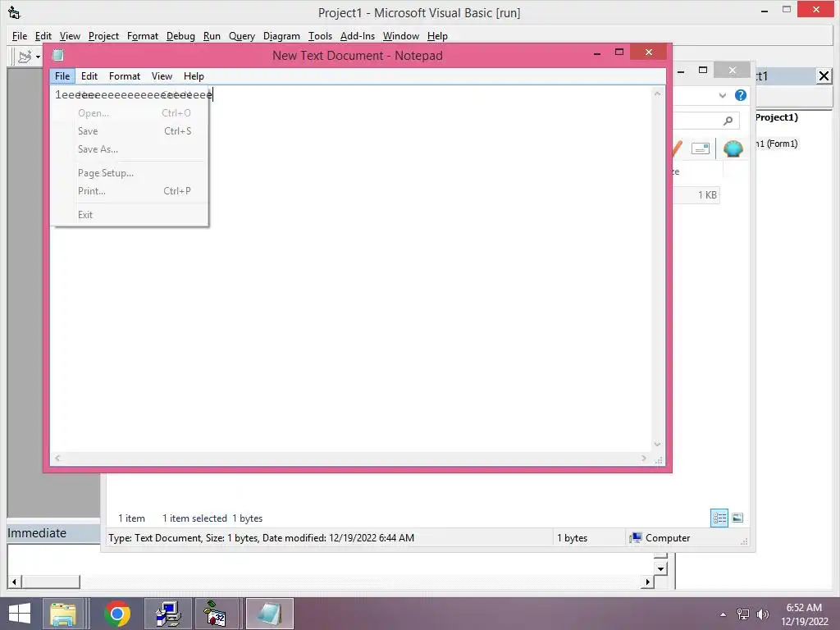Open the File menu in Notepad
The height and width of the screenshot is (630, 840).
click(x=62, y=76)
